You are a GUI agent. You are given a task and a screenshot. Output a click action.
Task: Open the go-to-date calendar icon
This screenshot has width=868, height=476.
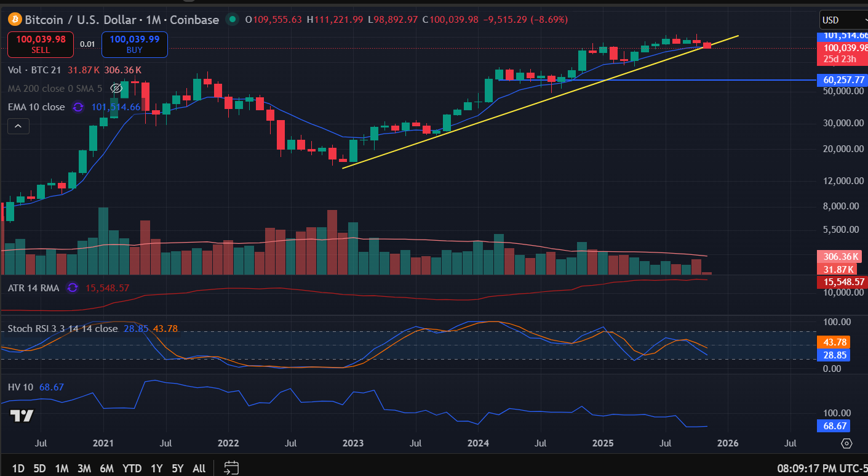pyautogui.click(x=231, y=468)
